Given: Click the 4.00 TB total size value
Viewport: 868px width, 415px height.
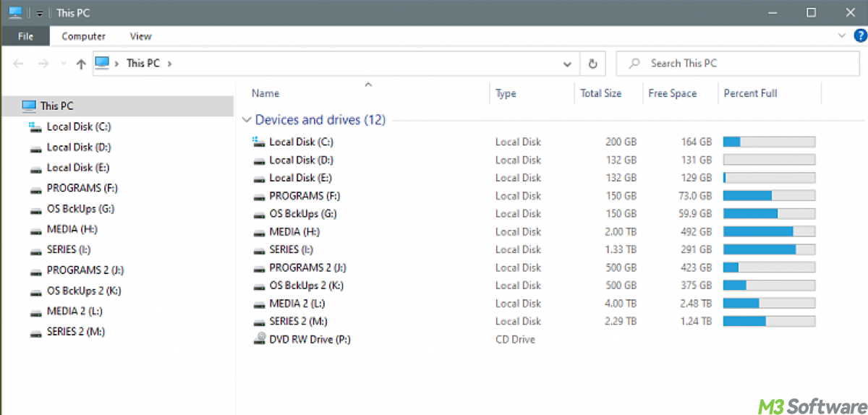Looking at the screenshot, I should (x=621, y=304).
